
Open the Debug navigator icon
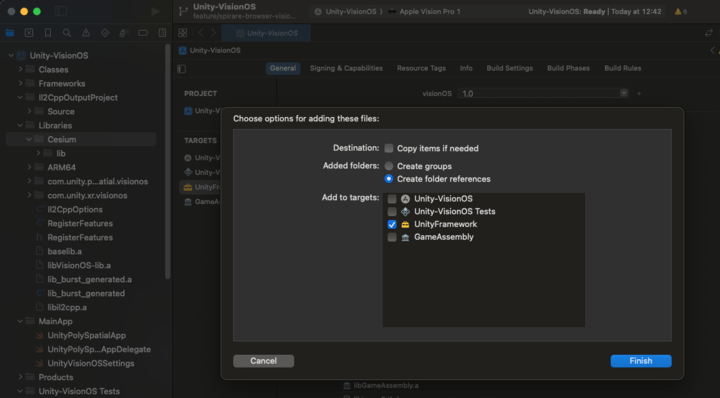124,33
